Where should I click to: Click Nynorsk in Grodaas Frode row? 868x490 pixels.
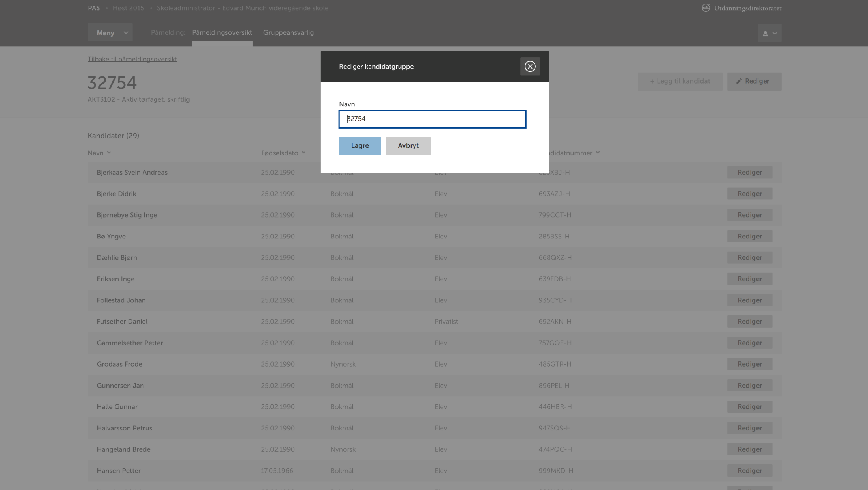[x=343, y=364]
